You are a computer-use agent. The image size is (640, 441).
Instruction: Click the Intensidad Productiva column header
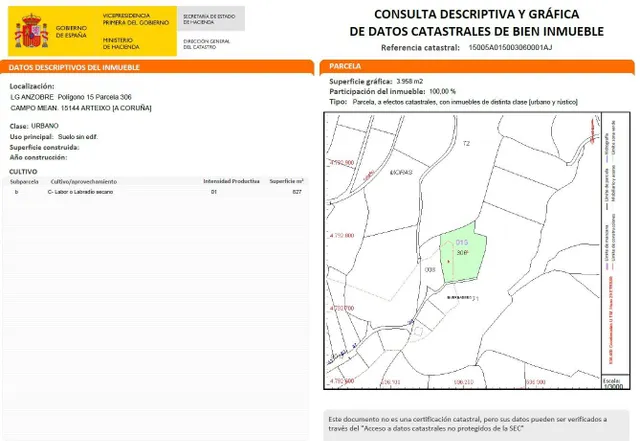pos(231,181)
